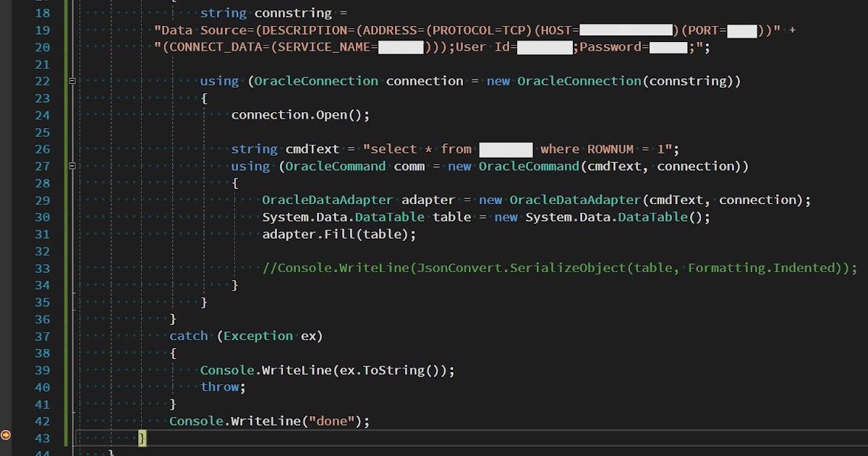Click the redacted table name in the SELECT statement
Screen dimensions: 868x456
pyautogui.click(x=506, y=148)
